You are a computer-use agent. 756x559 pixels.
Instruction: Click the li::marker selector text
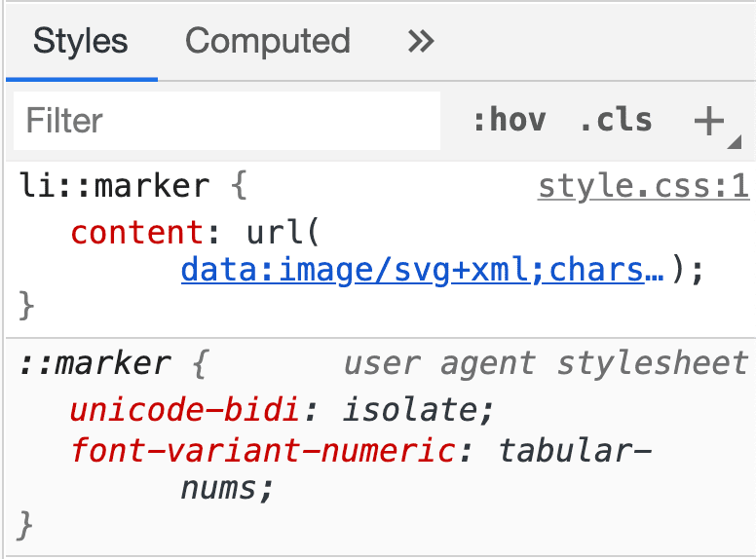114,185
